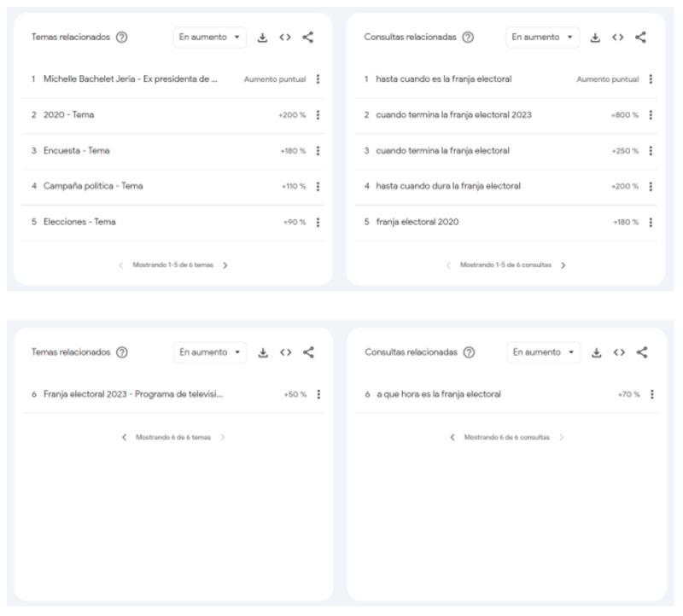Go back from Mostrando 6 de 6 consultas
The image size is (683, 616).
pos(452,438)
